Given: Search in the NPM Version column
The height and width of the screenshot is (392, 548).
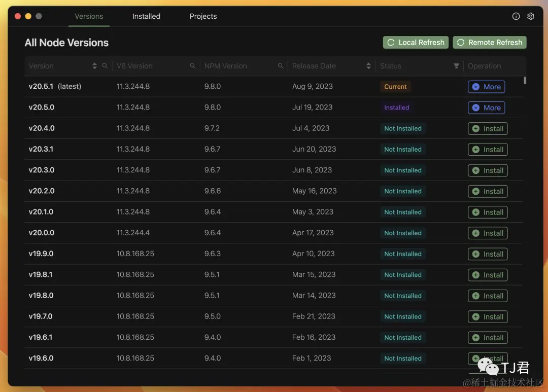Looking at the screenshot, I should click(x=281, y=66).
